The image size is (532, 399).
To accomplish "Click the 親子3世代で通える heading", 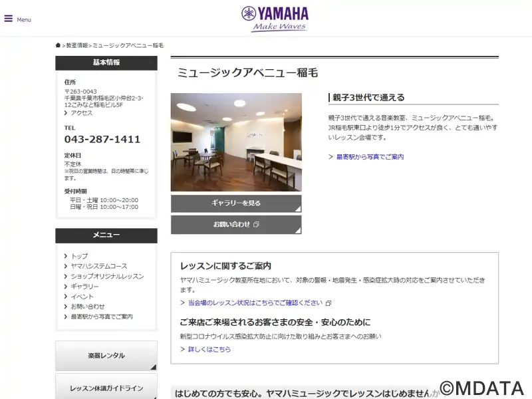I will tap(368, 98).
